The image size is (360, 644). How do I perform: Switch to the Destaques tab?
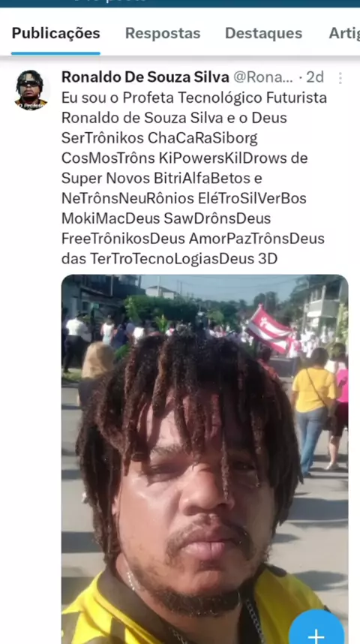[x=263, y=33]
